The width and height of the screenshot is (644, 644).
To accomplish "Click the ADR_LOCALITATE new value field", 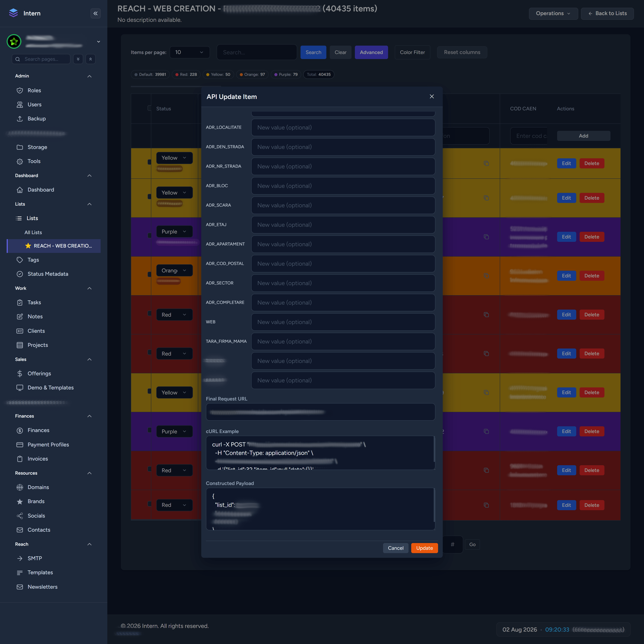I will (343, 127).
